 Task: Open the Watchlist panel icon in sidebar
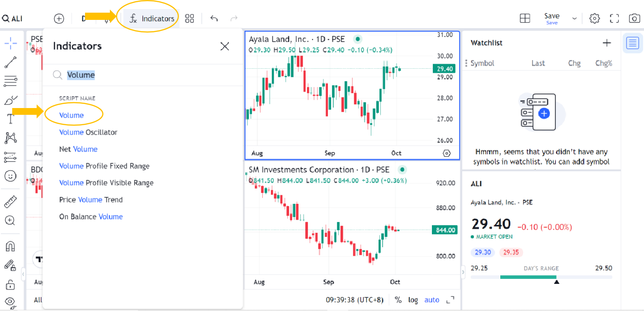click(632, 43)
